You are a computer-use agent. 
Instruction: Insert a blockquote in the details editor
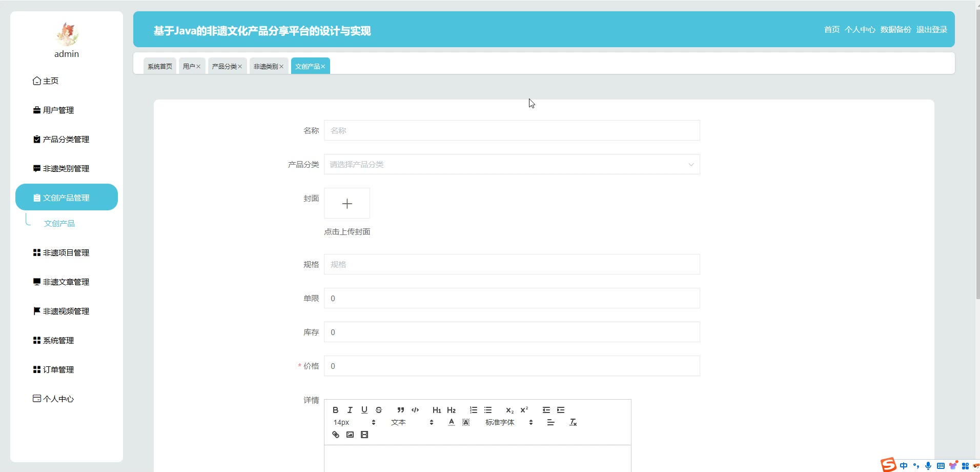pyautogui.click(x=401, y=410)
